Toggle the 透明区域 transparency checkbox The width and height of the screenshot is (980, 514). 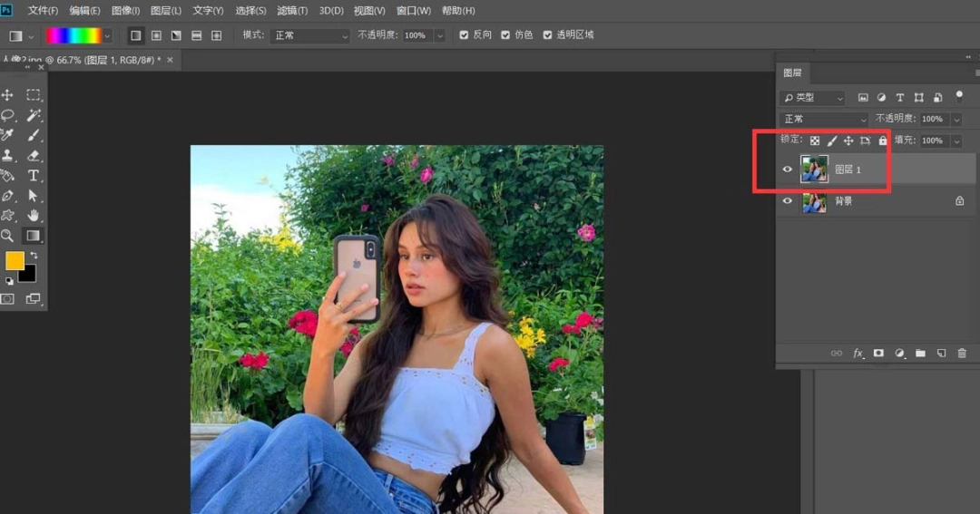click(547, 35)
